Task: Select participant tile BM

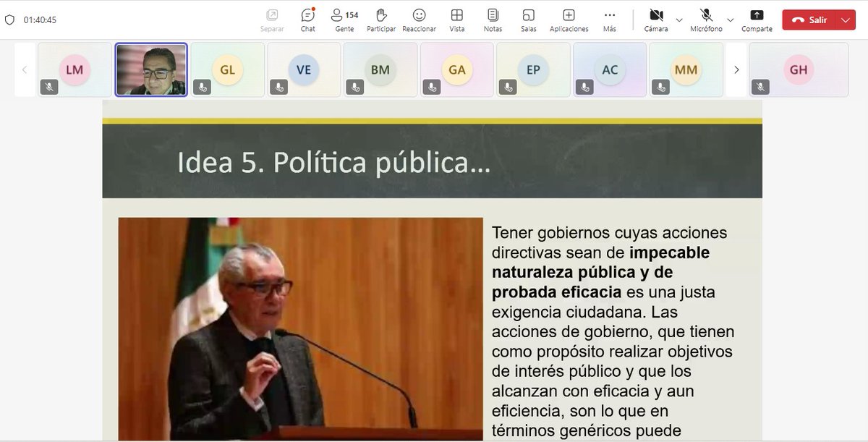Action: click(380, 69)
